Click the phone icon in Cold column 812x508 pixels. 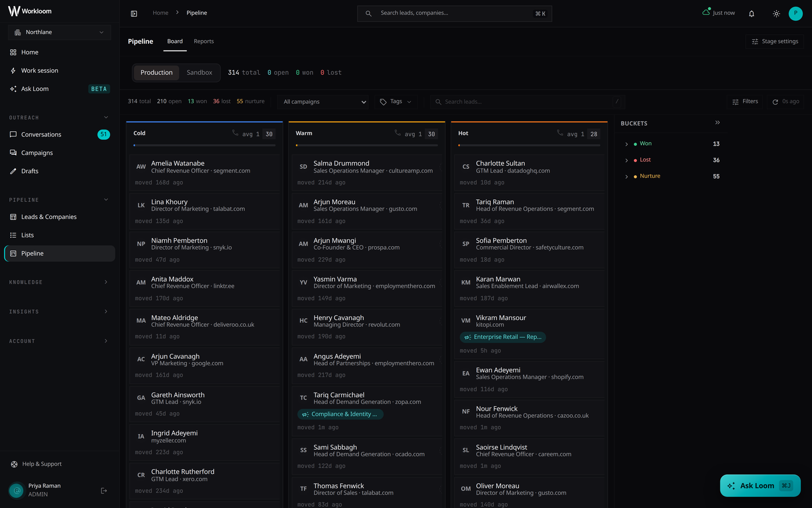tap(235, 133)
